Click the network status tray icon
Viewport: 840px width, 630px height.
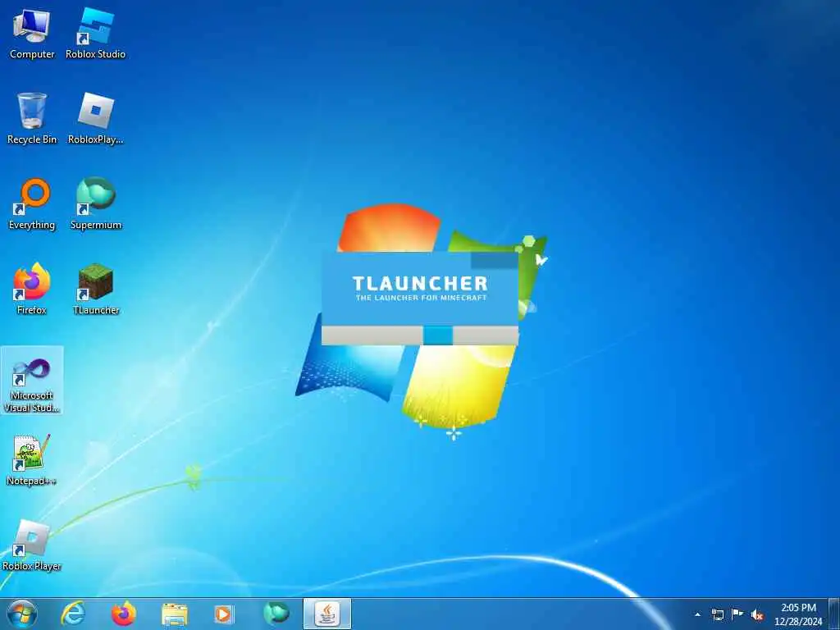pos(717,614)
